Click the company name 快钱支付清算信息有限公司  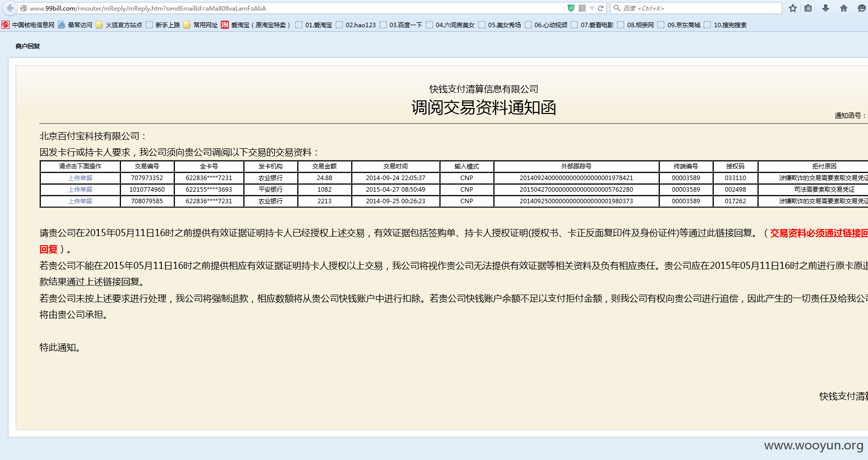coord(484,89)
